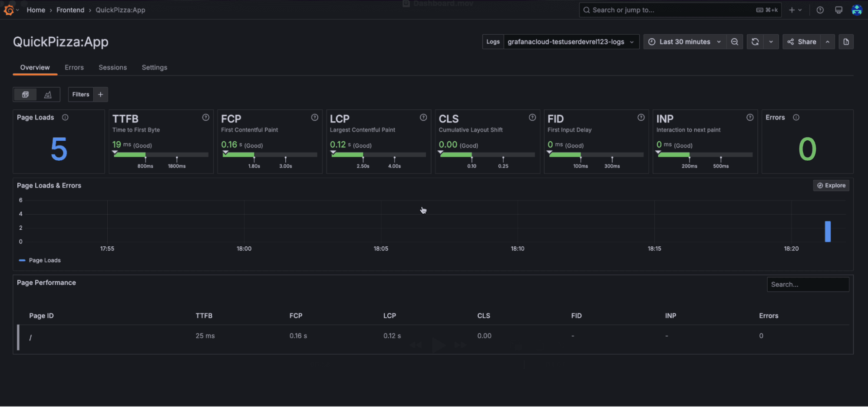Click the monitor icon in the top bar

pos(838,10)
